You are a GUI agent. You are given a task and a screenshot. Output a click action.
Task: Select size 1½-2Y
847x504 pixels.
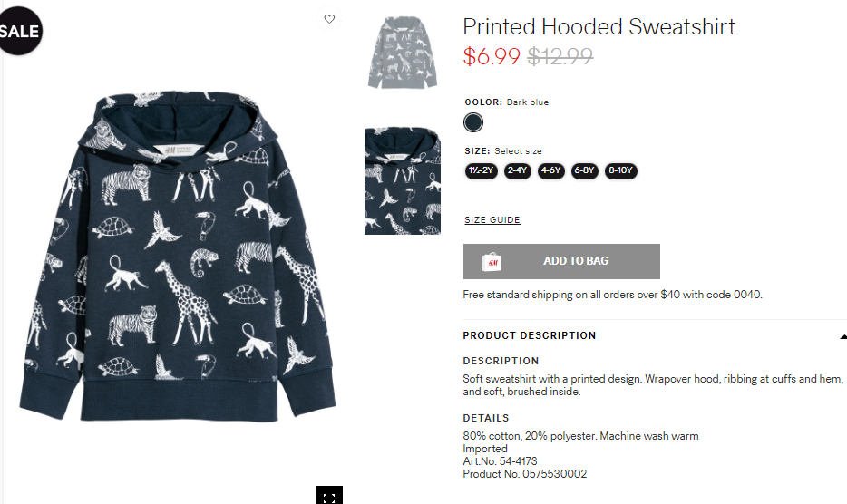pos(481,170)
